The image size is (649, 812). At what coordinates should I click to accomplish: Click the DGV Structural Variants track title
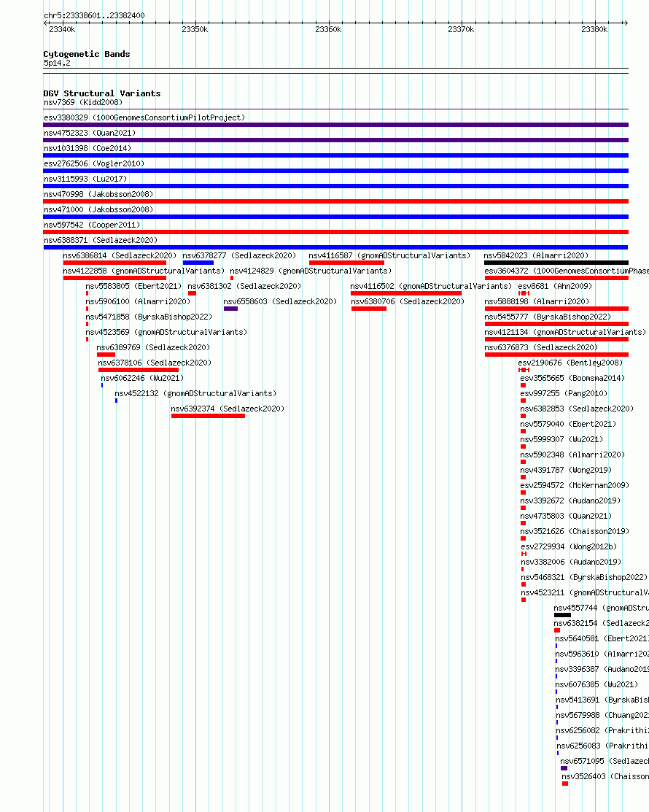click(x=102, y=93)
